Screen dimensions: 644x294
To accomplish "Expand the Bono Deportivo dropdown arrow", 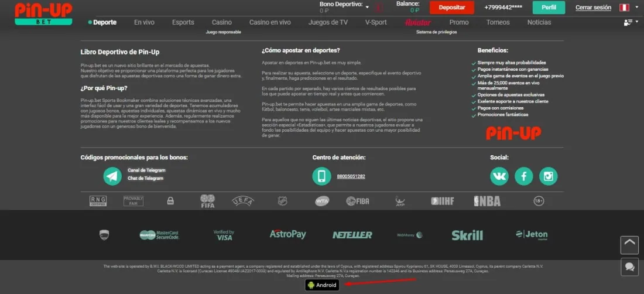I will click(x=367, y=8).
